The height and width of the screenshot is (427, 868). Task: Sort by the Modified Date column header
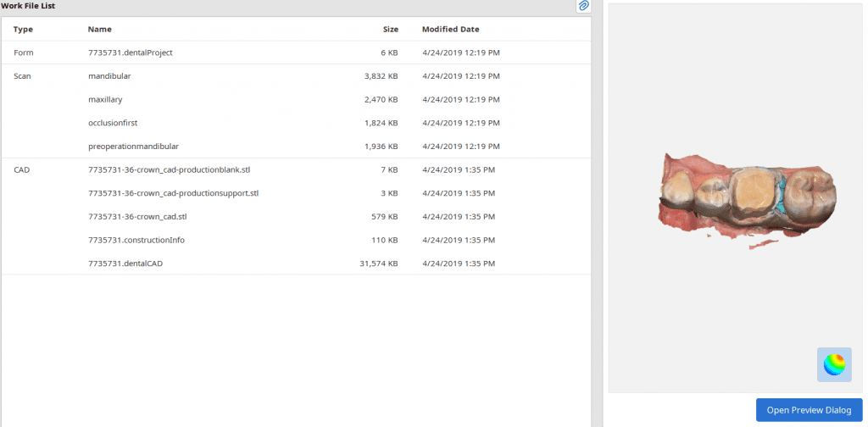click(x=451, y=30)
